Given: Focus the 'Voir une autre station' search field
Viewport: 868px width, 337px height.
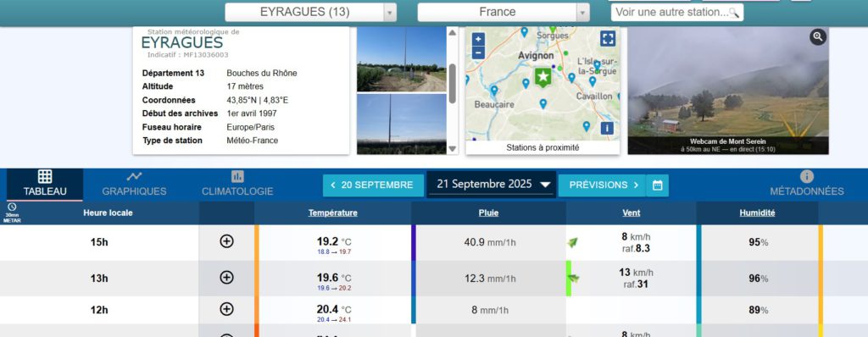Looking at the screenshot, I should [677, 12].
